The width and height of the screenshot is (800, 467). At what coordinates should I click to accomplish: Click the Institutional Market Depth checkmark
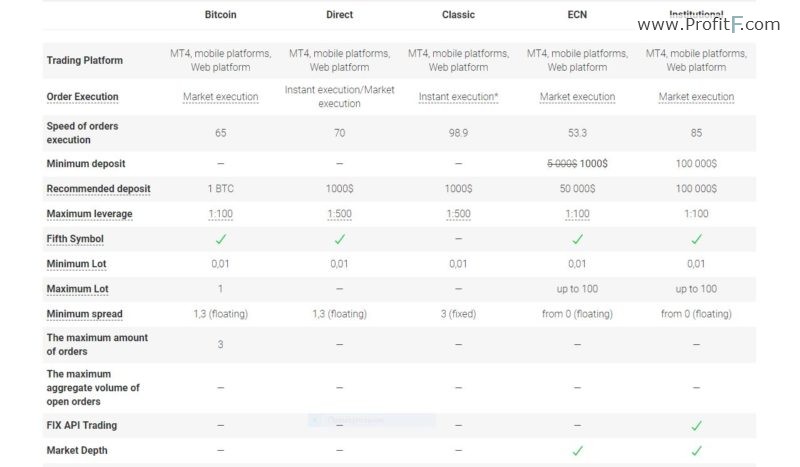696,451
